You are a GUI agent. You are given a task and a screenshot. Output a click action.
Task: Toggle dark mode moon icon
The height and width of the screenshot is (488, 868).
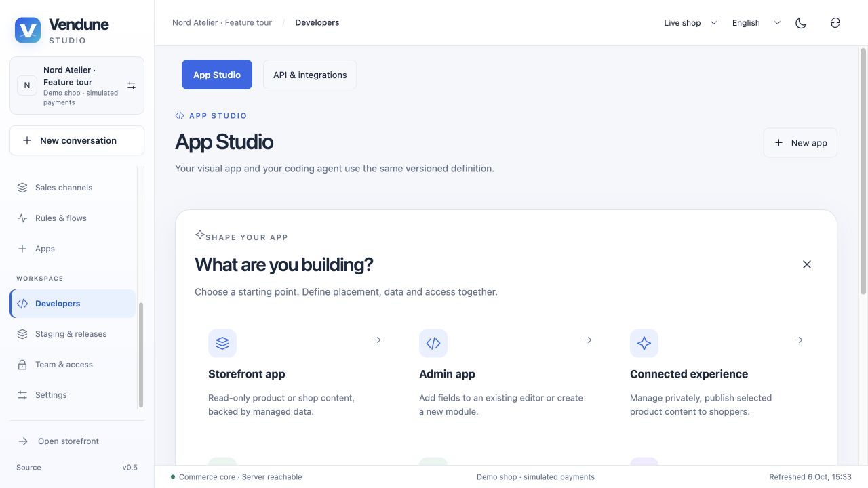(x=801, y=23)
